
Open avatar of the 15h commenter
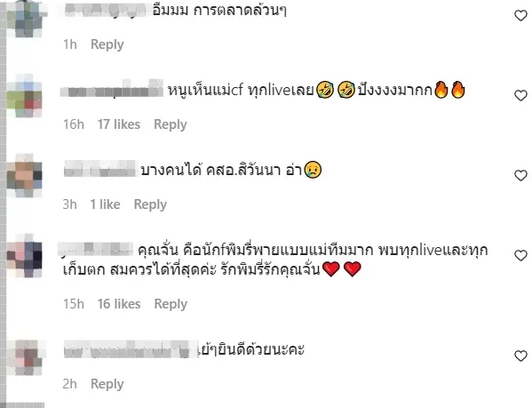tap(25, 255)
